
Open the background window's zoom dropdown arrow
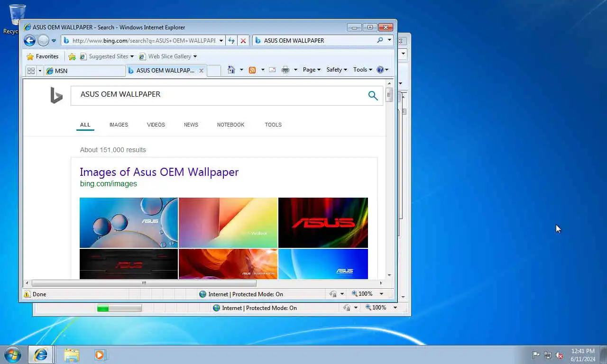395,308
